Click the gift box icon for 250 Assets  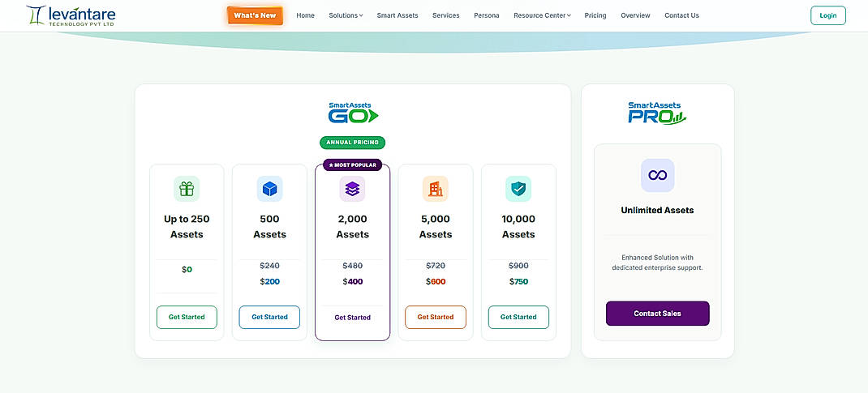click(187, 189)
